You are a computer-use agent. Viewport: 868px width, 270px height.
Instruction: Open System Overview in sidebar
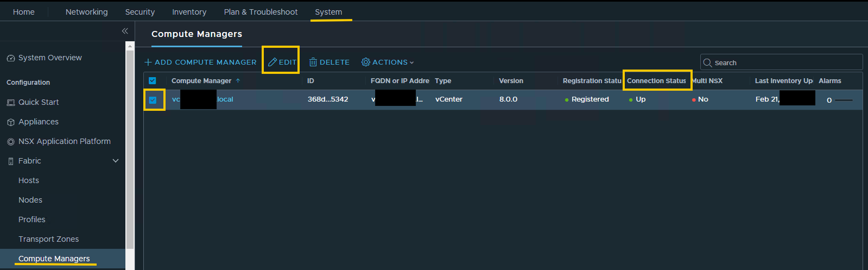pyautogui.click(x=50, y=58)
